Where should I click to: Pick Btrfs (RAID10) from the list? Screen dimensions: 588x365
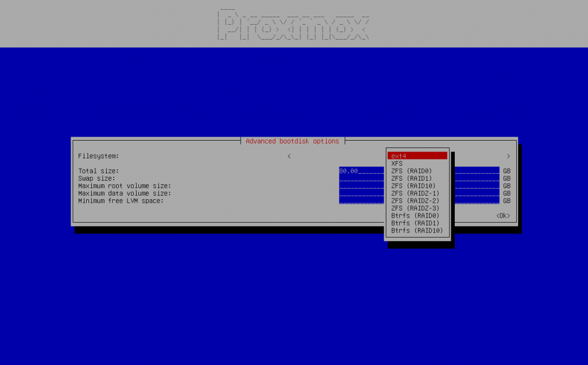(x=417, y=231)
